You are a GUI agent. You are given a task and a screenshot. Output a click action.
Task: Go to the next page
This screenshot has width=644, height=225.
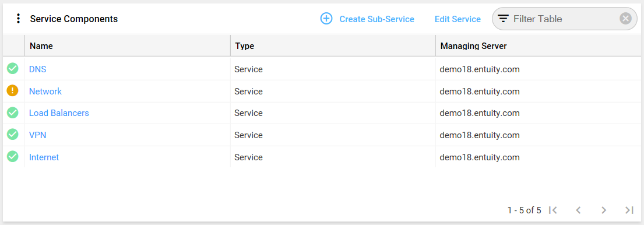click(x=604, y=210)
